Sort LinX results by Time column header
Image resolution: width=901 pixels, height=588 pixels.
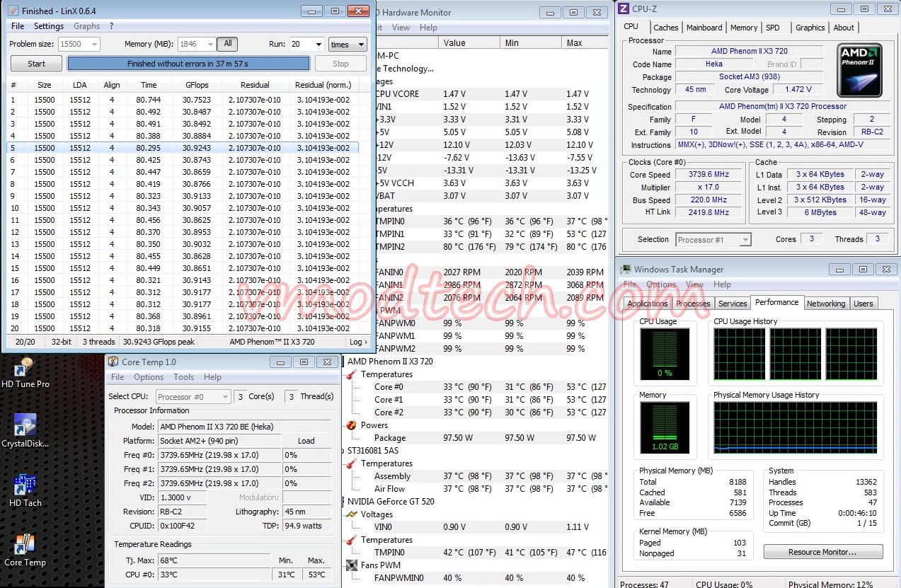pyautogui.click(x=149, y=85)
